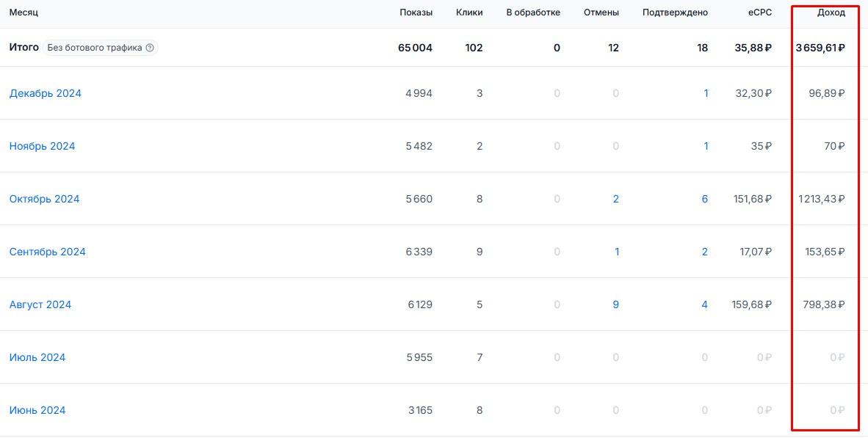The height and width of the screenshot is (438, 868).
Task: Click October's cancellations count of 2
Action: 615,199
